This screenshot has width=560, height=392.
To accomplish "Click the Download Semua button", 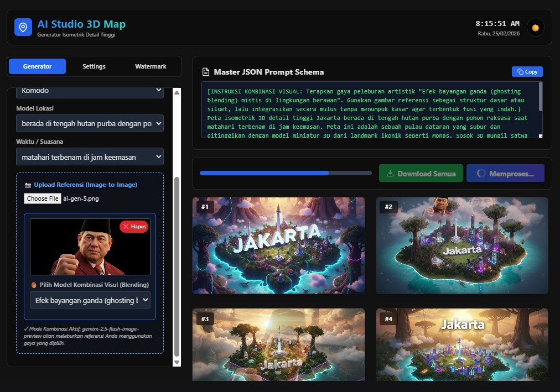I will click(421, 174).
